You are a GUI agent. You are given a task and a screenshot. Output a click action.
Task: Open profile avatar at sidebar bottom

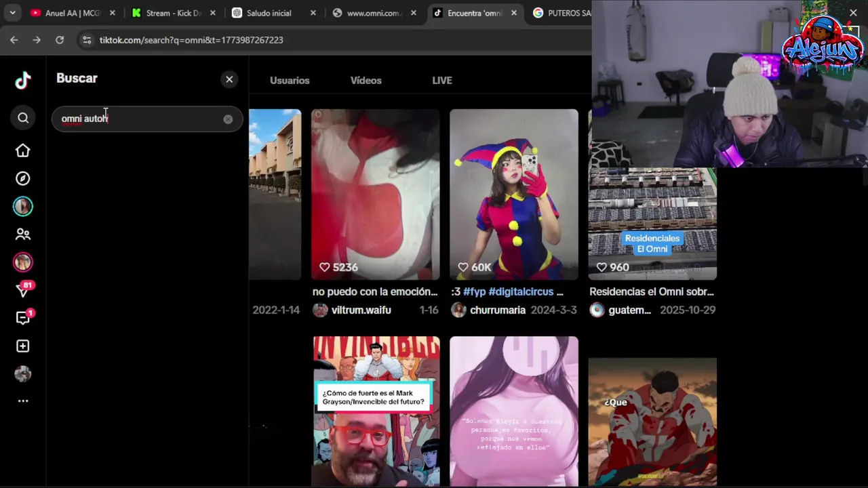point(23,373)
